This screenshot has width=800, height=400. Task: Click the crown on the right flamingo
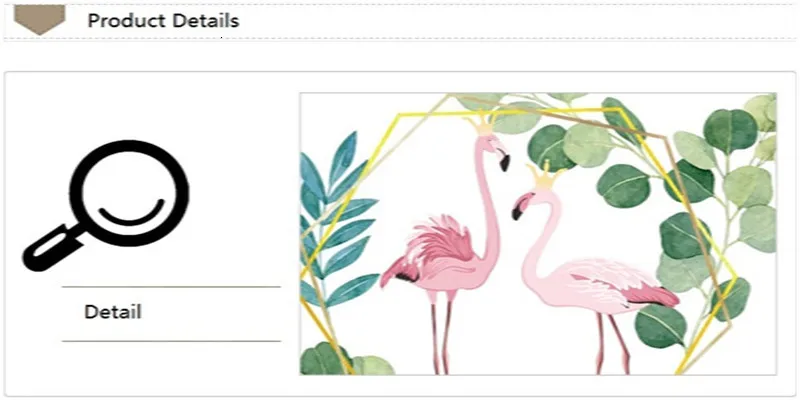click(544, 176)
